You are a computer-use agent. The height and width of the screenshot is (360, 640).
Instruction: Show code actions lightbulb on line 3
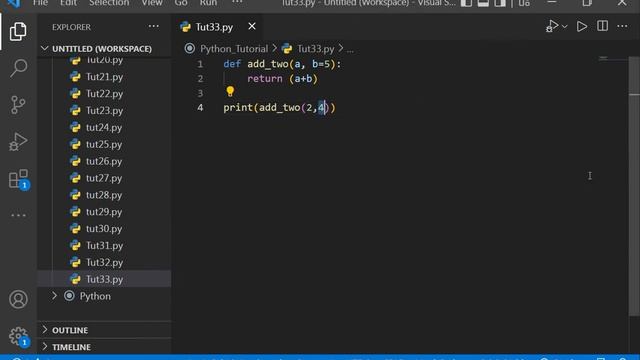pyautogui.click(x=230, y=91)
